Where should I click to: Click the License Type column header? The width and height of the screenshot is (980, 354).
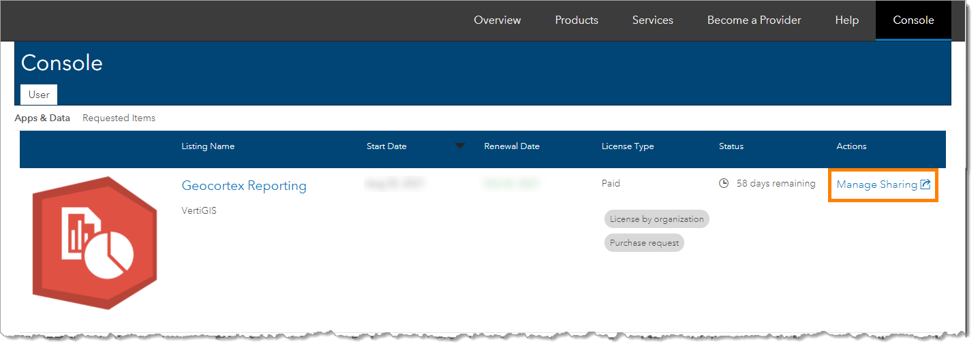click(628, 146)
